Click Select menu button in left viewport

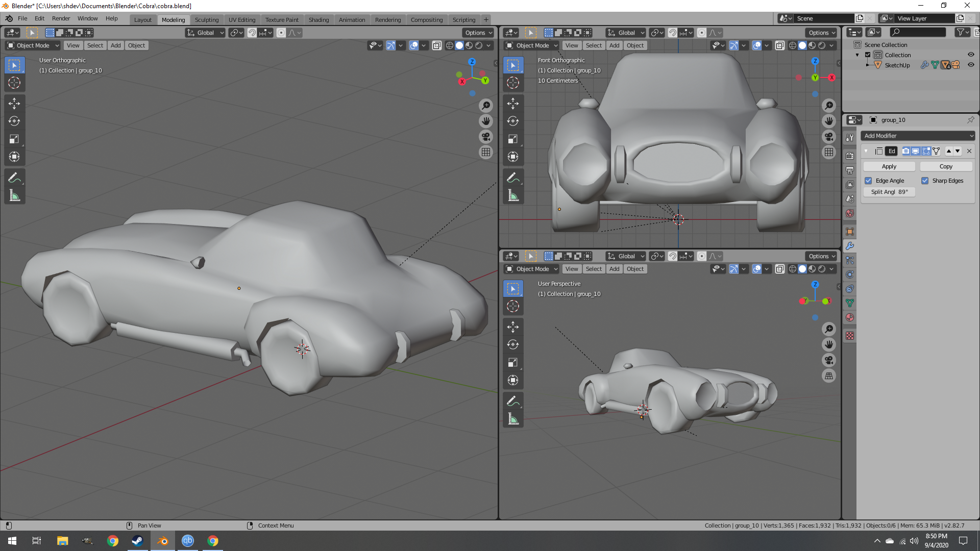[x=95, y=45]
